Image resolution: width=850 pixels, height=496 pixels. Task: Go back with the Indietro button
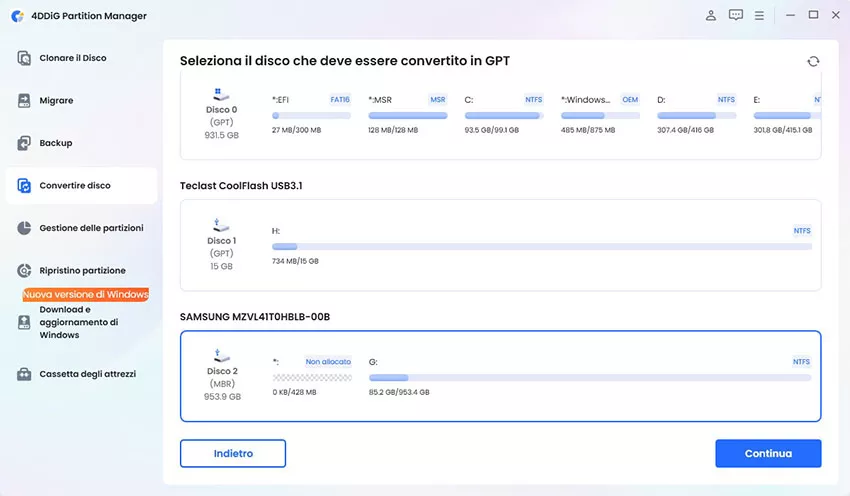click(233, 453)
